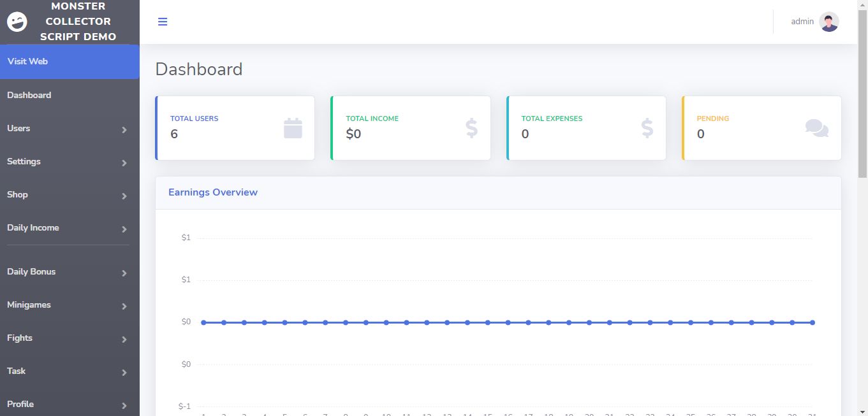Image resolution: width=868 pixels, height=416 pixels.
Task: Expand the Settings submenu chevron
Action: (x=124, y=163)
